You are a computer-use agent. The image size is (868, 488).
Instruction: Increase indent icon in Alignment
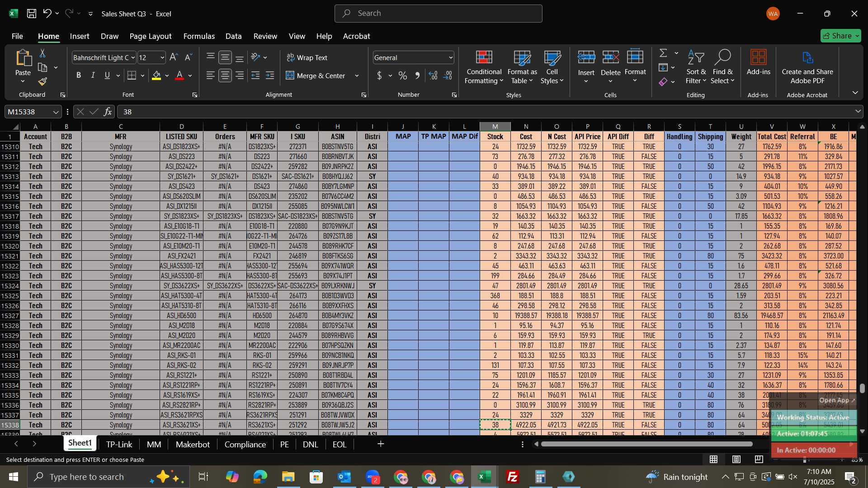pos(270,75)
